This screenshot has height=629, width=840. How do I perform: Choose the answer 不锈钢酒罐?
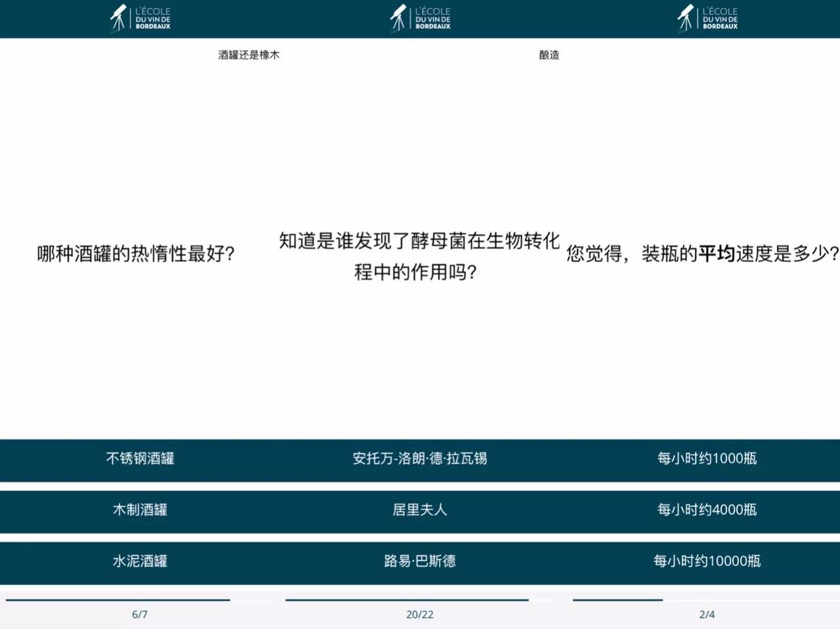[x=140, y=460]
